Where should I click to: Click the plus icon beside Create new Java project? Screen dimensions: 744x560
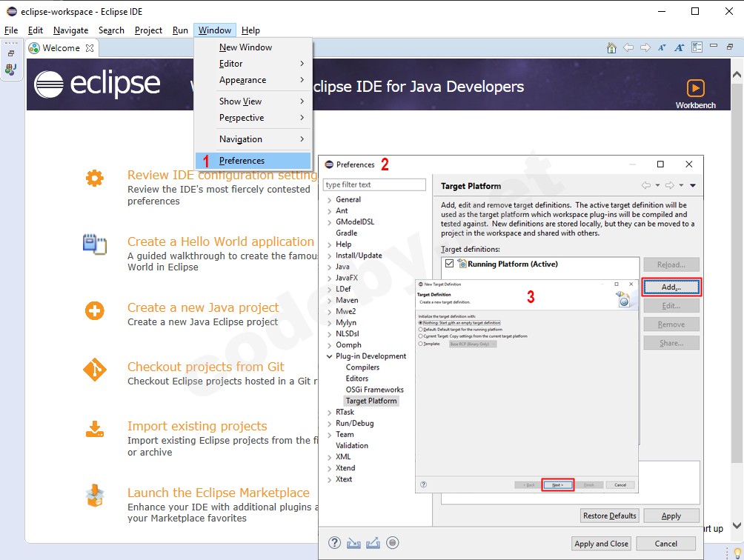(94, 310)
